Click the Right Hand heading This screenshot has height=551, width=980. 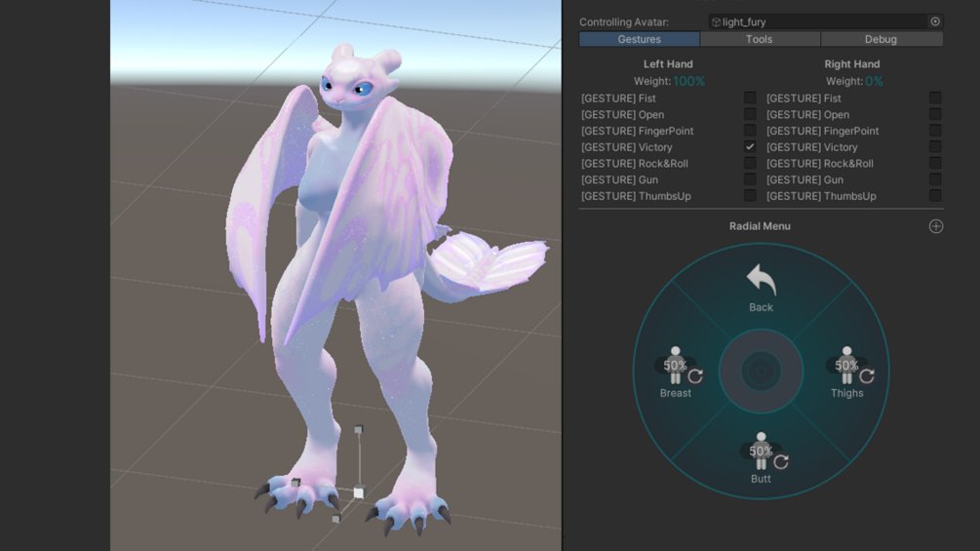point(852,63)
